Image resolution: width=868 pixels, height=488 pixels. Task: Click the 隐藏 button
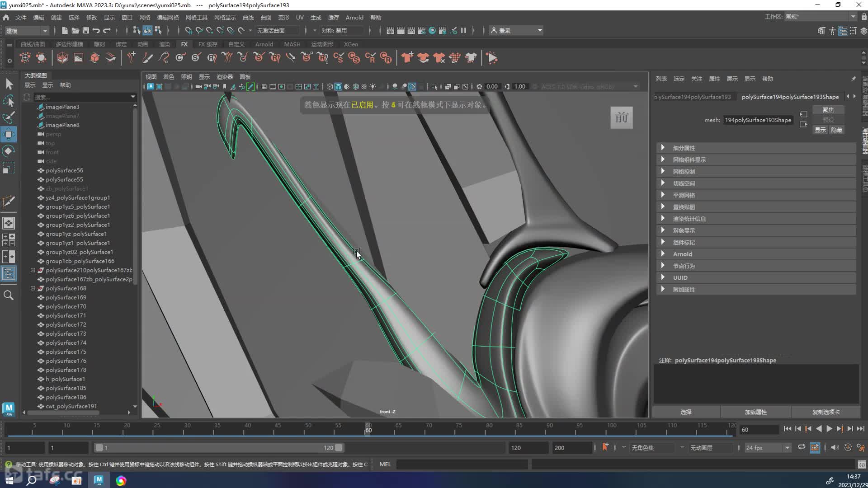pos(836,130)
